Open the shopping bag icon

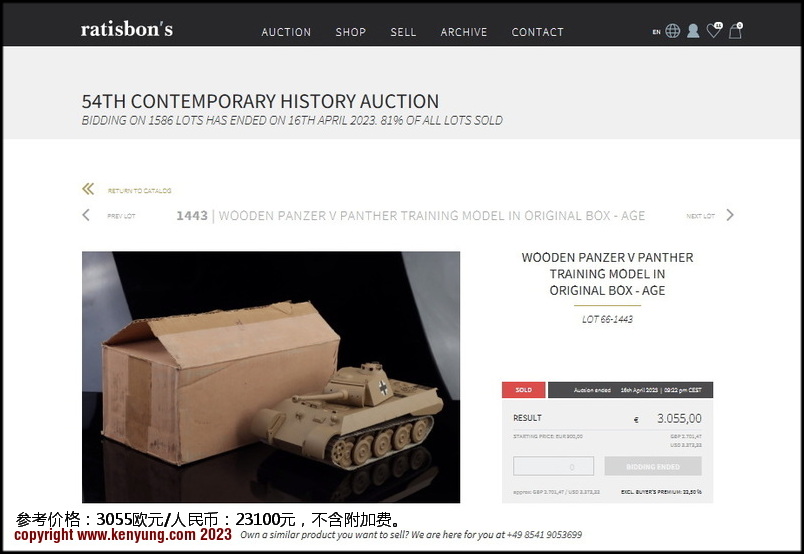pyautogui.click(x=736, y=30)
